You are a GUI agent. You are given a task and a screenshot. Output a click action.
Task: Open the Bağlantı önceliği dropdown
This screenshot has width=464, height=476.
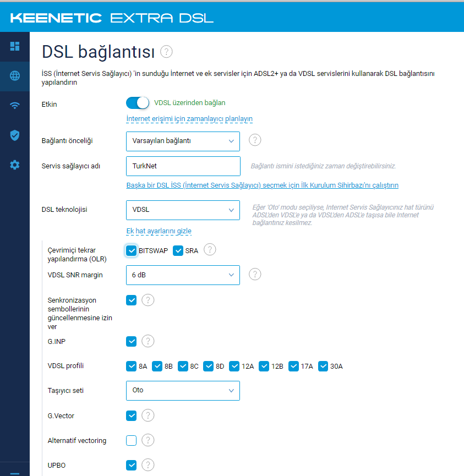[183, 141]
